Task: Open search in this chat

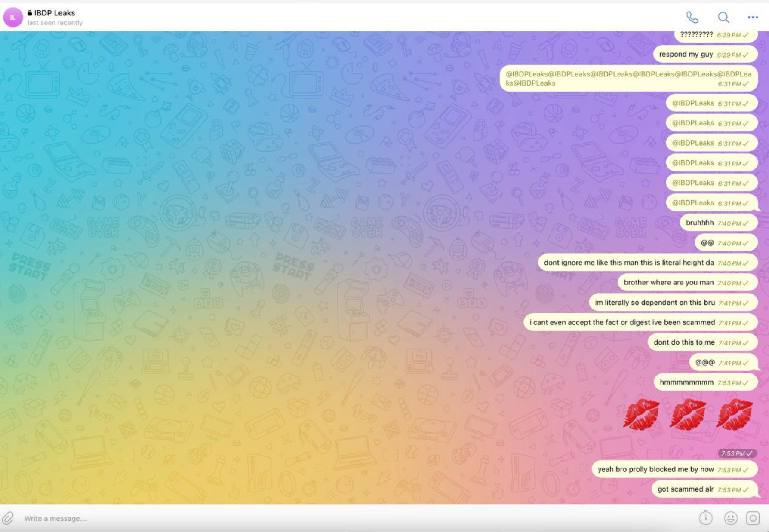Action: click(x=723, y=17)
